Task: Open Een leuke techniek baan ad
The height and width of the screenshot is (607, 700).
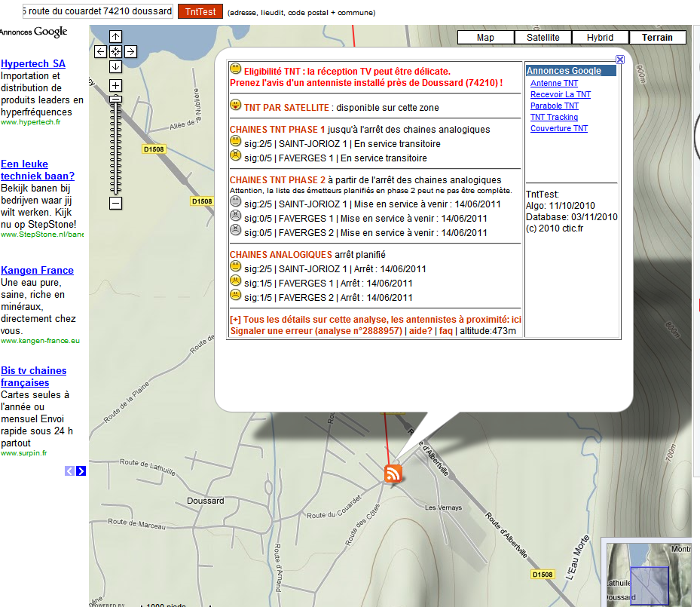Action: pyautogui.click(x=38, y=170)
